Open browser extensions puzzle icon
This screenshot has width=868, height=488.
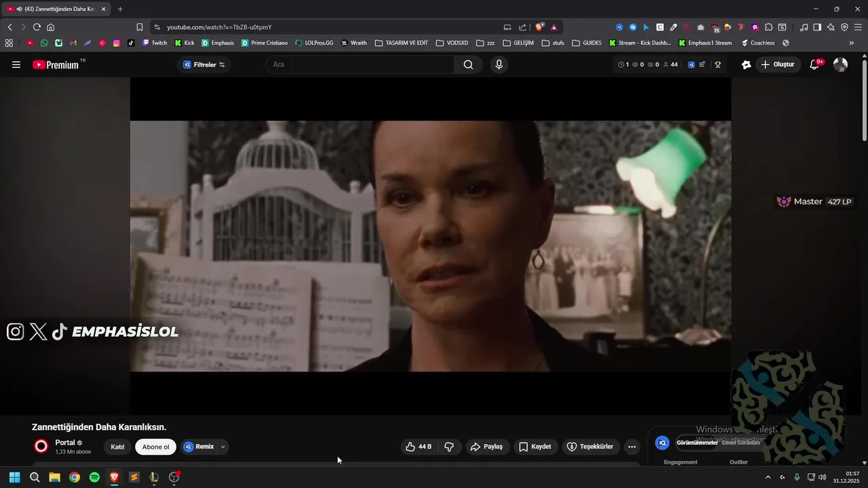[x=768, y=27]
